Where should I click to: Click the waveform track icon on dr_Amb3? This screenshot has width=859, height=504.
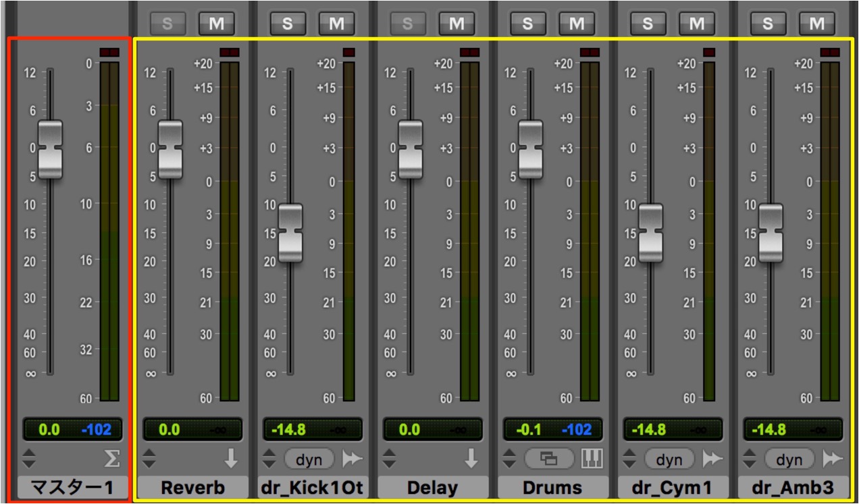pos(833,459)
